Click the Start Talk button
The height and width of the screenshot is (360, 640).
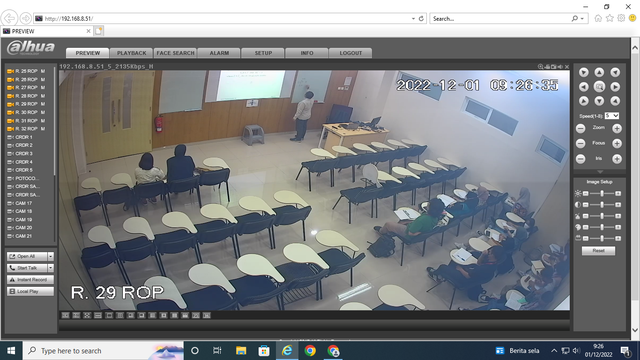(x=27, y=268)
